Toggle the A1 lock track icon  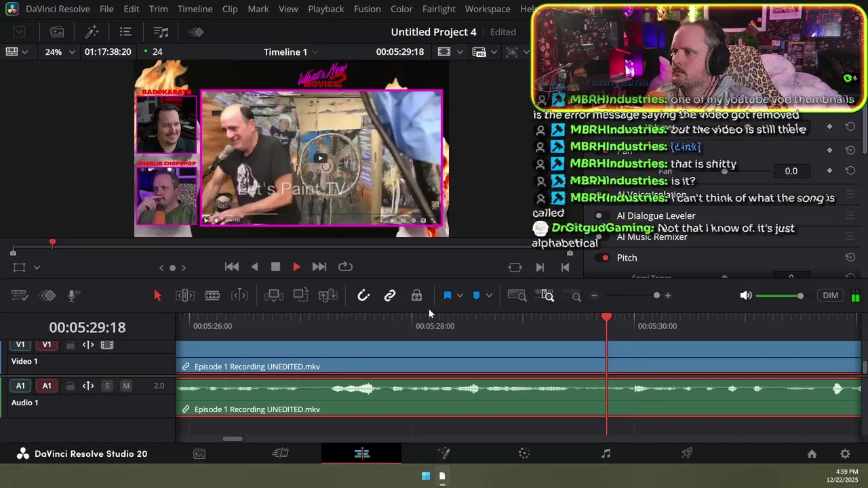click(x=70, y=386)
